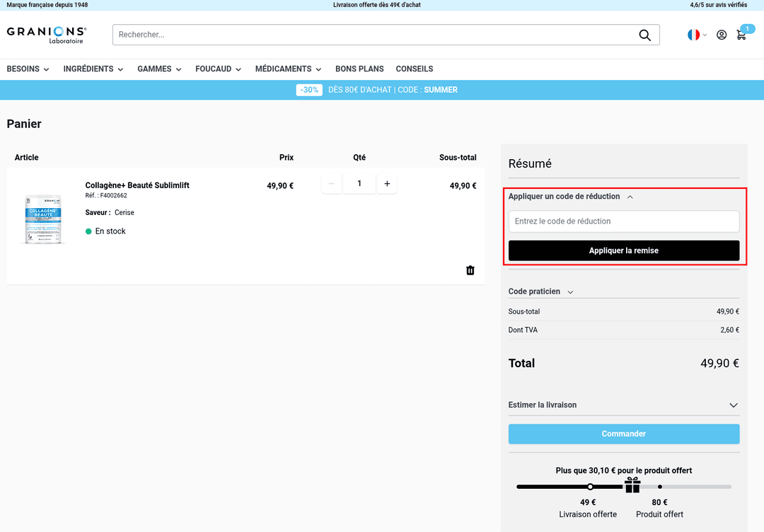The height and width of the screenshot is (532, 764).
Task: Click the -30% badge in banner
Action: (309, 90)
